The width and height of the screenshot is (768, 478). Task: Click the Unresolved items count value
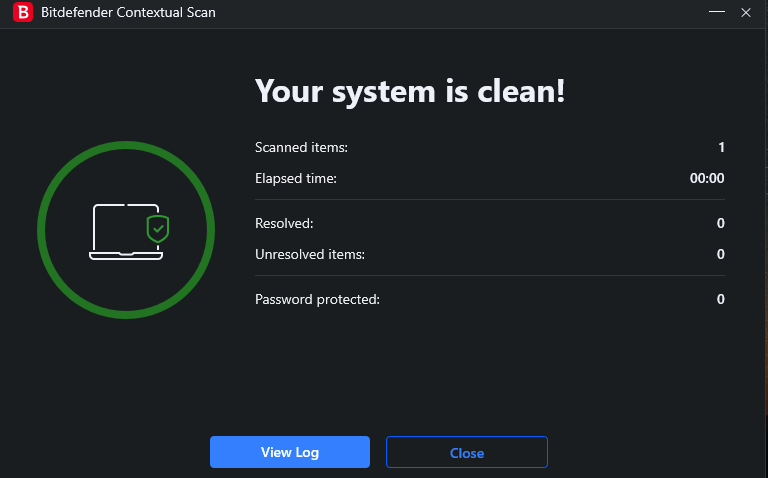[x=720, y=254]
